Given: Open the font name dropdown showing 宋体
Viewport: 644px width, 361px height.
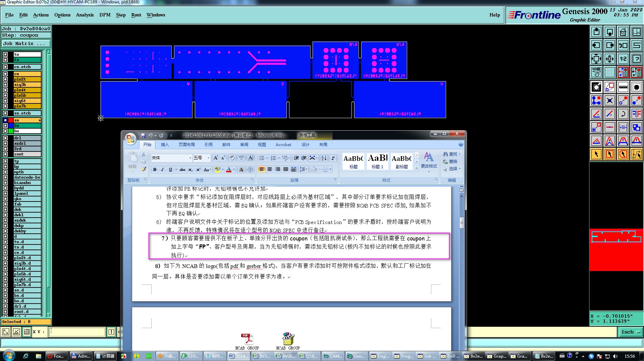Looking at the screenshot, I should (x=190, y=158).
